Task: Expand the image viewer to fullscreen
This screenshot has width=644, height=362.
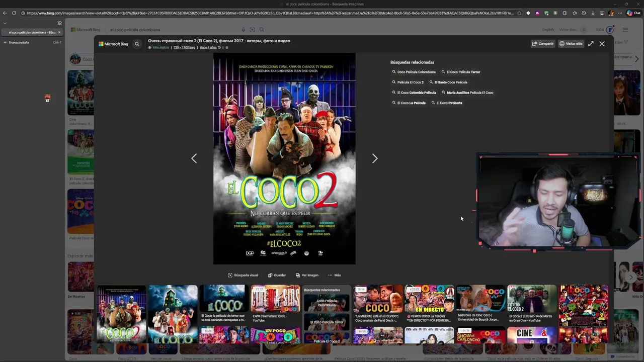Action: (x=591, y=44)
